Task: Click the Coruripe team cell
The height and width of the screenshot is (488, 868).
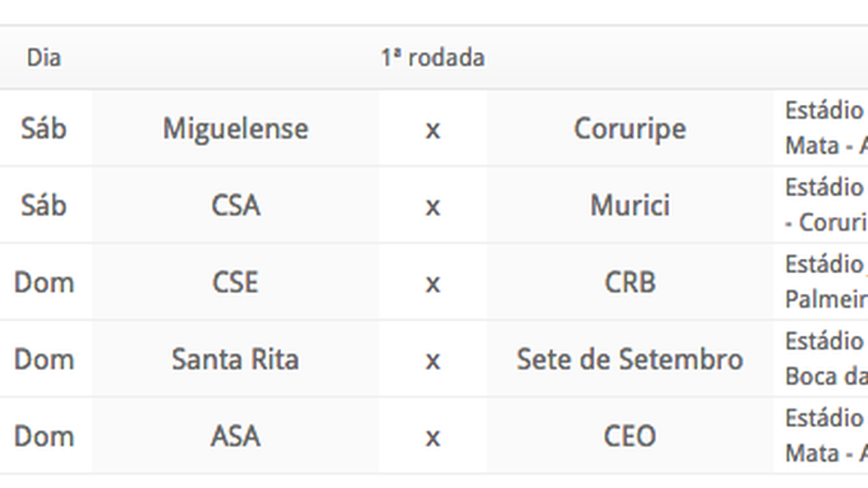Action: tap(630, 129)
